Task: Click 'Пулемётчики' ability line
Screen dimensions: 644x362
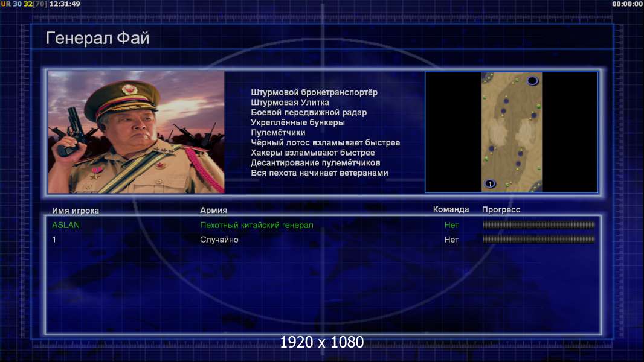Action: point(278,132)
